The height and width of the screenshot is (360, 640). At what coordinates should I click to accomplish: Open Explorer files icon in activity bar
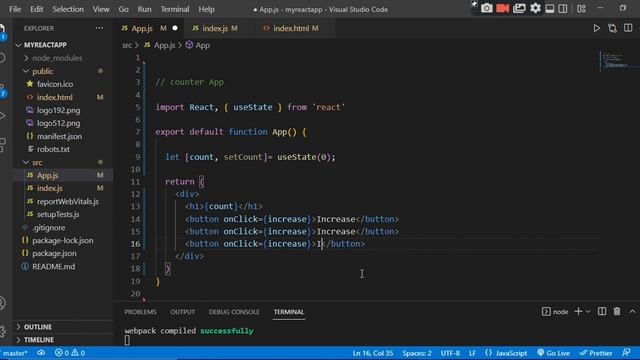coord(2,32)
